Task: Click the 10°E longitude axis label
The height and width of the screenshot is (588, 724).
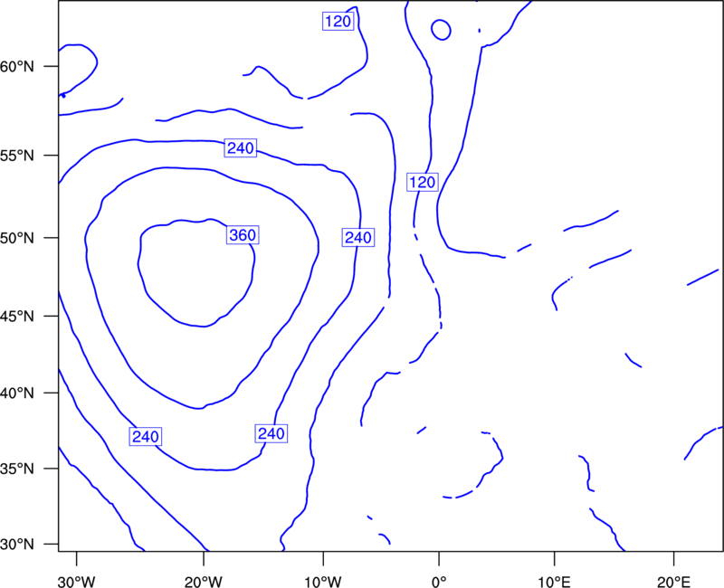Action: [554, 582]
